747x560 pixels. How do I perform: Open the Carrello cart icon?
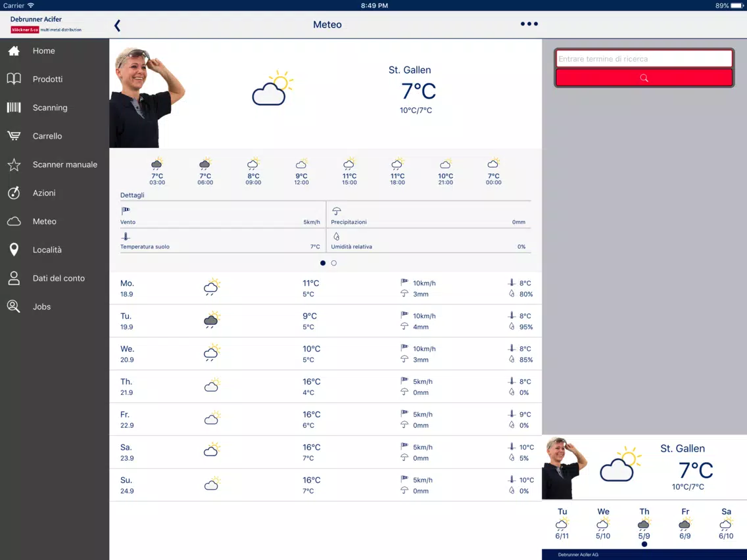tap(14, 136)
